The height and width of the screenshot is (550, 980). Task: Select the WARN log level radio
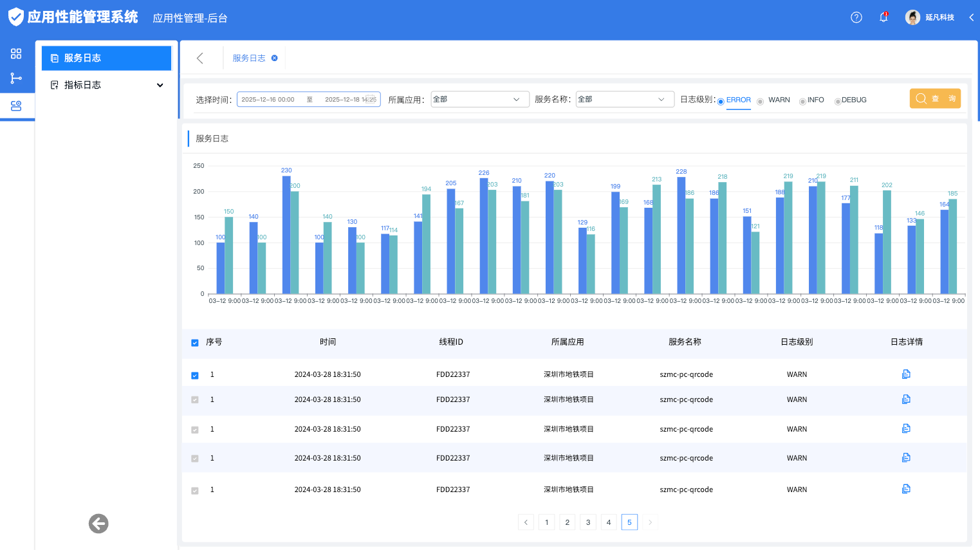pyautogui.click(x=761, y=101)
